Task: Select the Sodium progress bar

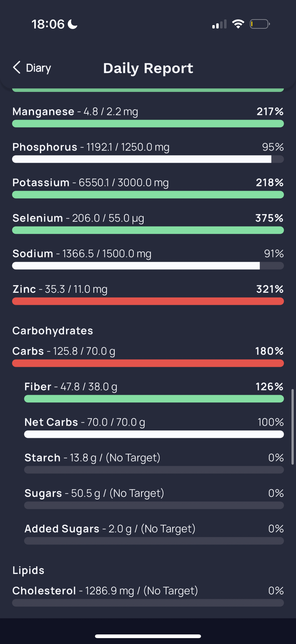Action: point(148,266)
